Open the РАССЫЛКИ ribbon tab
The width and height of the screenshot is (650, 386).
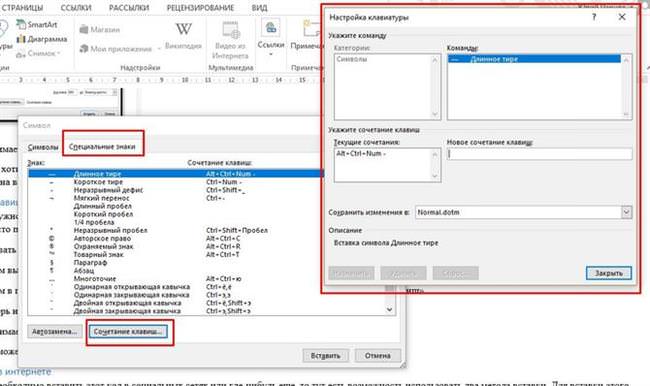(129, 8)
